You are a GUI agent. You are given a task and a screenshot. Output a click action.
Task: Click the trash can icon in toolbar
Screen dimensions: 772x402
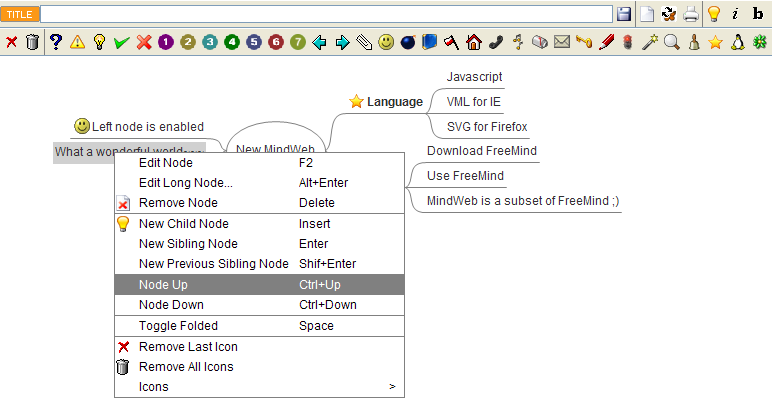coord(32,42)
